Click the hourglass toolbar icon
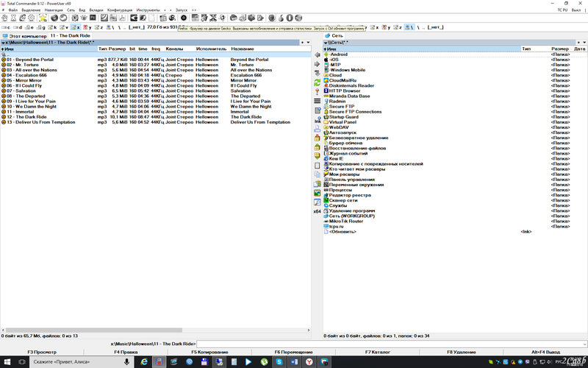 tap(13, 18)
